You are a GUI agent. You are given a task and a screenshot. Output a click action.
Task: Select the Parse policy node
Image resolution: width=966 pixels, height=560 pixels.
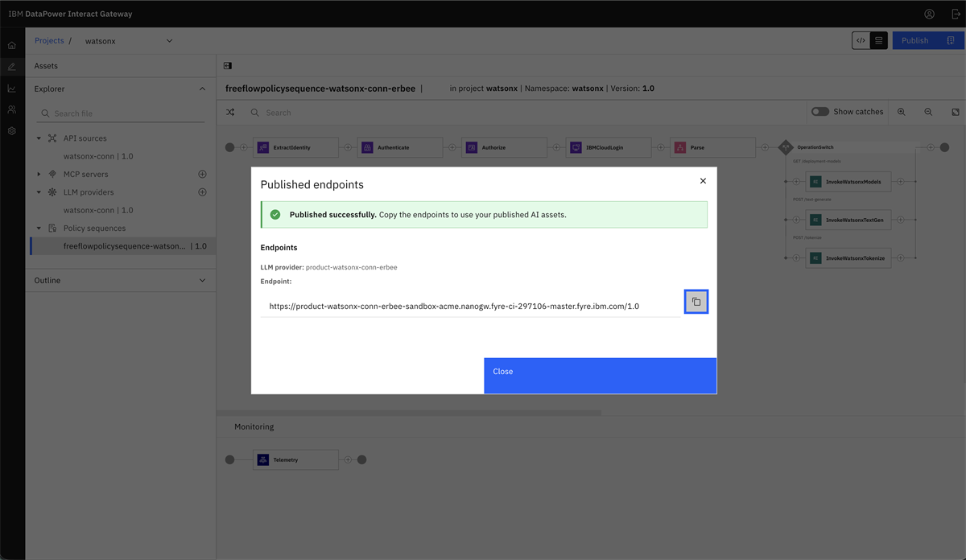click(712, 147)
